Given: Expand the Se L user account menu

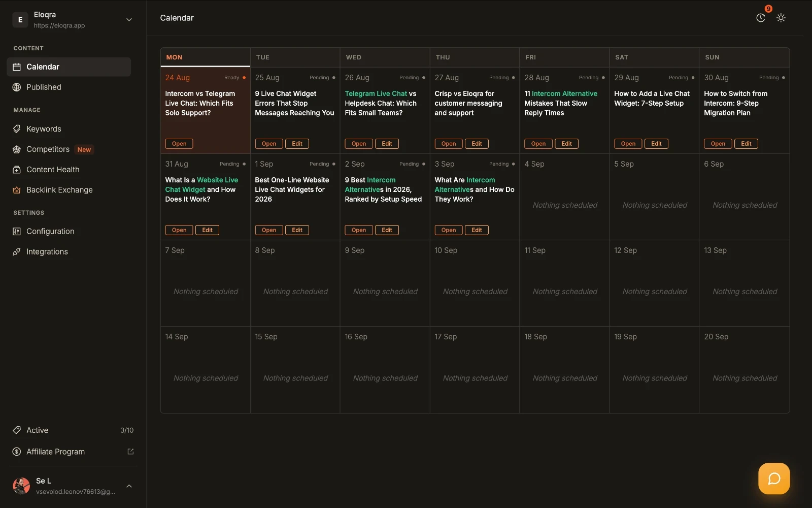Looking at the screenshot, I should [129, 486].
